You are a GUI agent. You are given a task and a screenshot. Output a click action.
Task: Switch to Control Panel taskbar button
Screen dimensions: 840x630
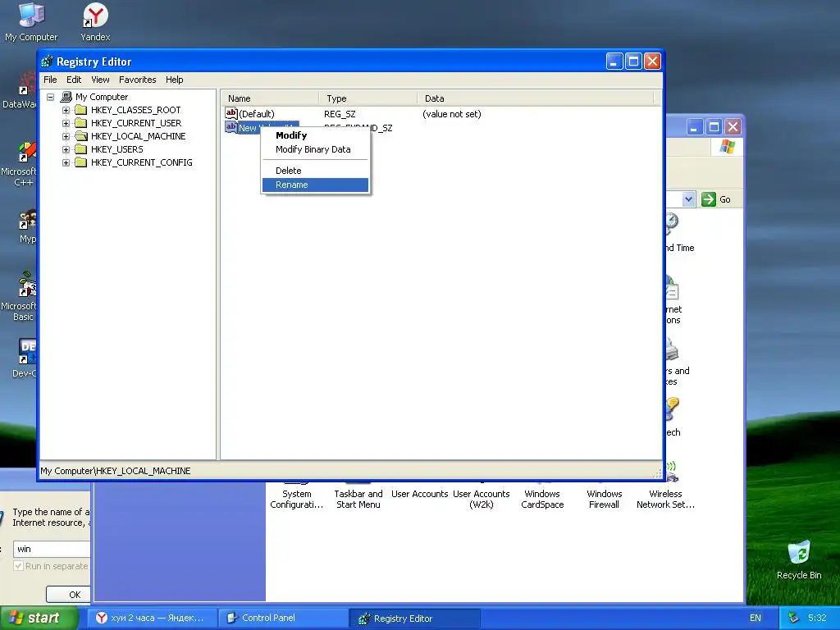[283, 618]
